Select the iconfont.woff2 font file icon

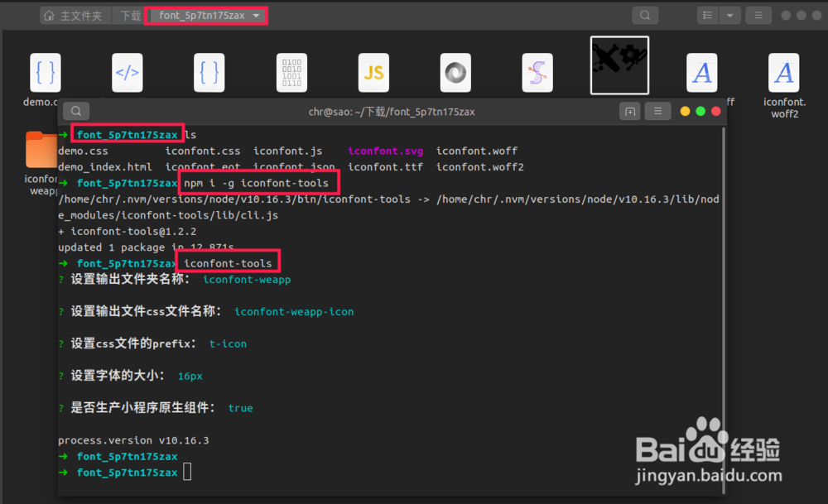tap(784, 73)
